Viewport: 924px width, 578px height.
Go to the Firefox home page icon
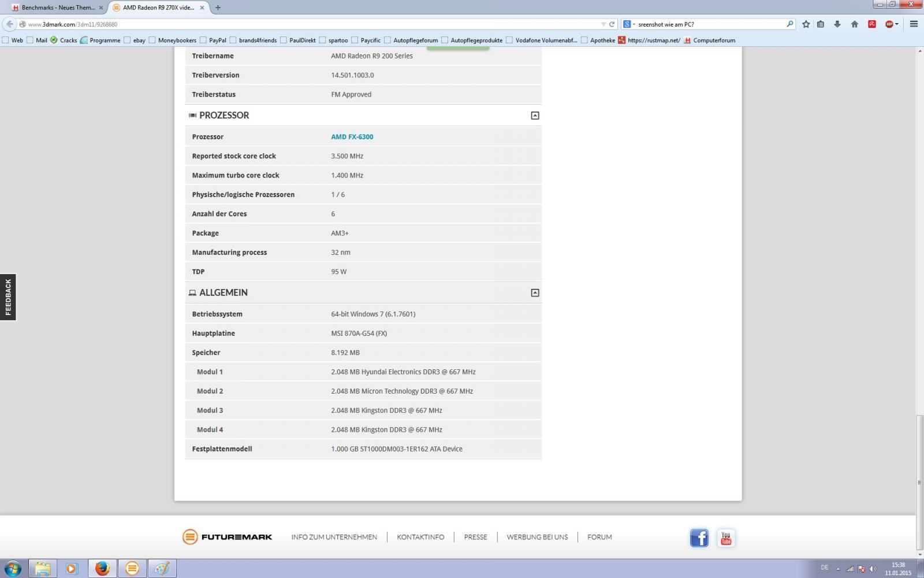[x=855, y=24]
